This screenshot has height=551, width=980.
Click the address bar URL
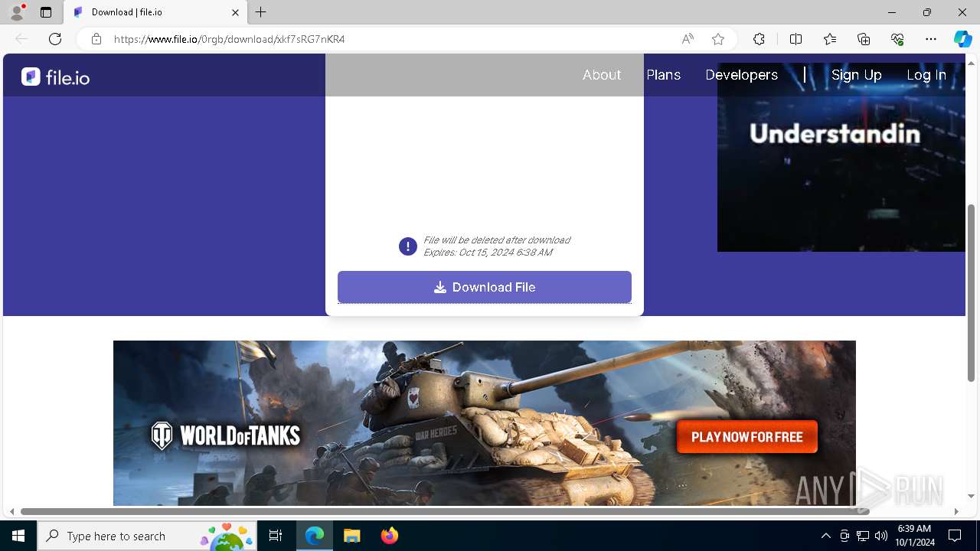[x=230, y=39]
